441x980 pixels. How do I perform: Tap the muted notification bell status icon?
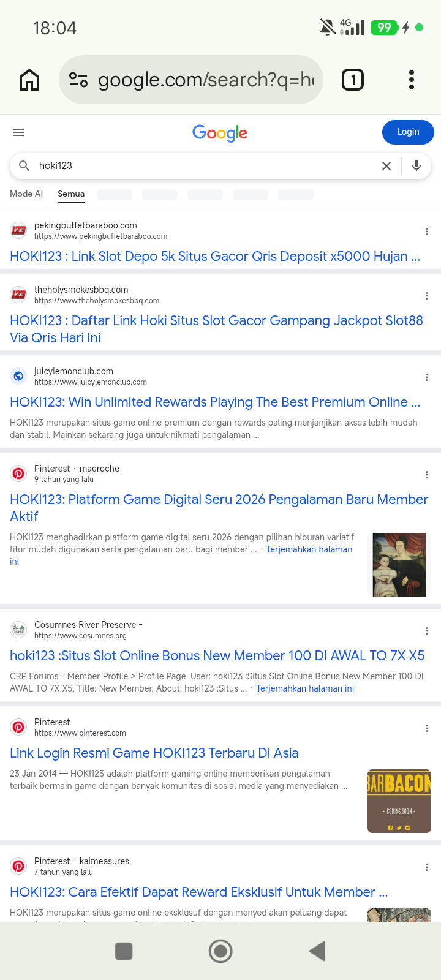328,27
